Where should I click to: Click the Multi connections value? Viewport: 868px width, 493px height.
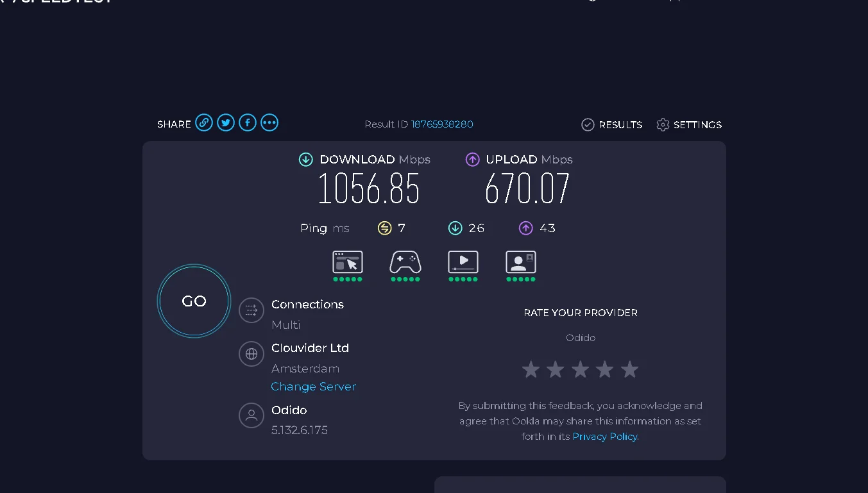click(x=286, y=325)
